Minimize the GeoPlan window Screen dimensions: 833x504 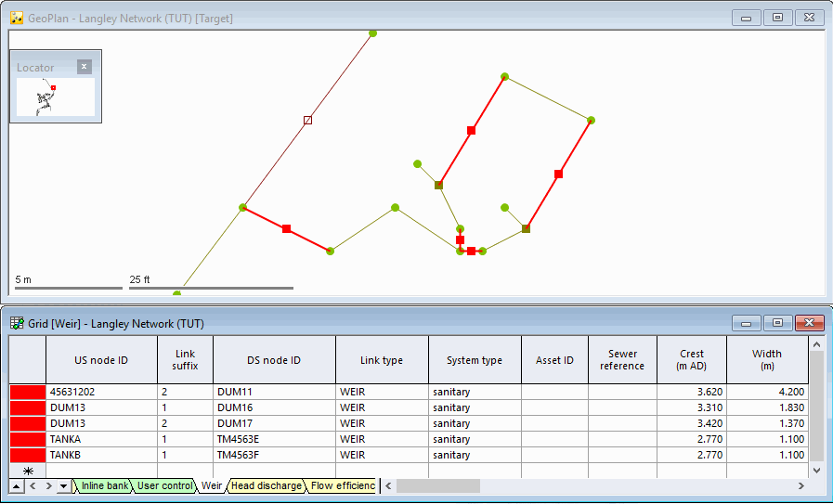[746, 18]
